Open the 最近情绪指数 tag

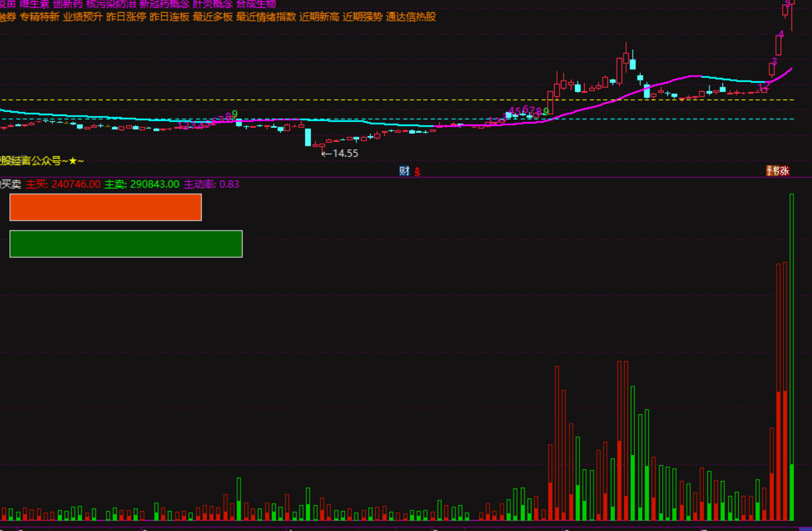click(x=266, y=17)
